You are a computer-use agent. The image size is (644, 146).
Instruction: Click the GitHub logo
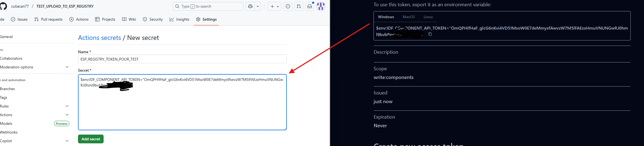click(x=3, y=6)
